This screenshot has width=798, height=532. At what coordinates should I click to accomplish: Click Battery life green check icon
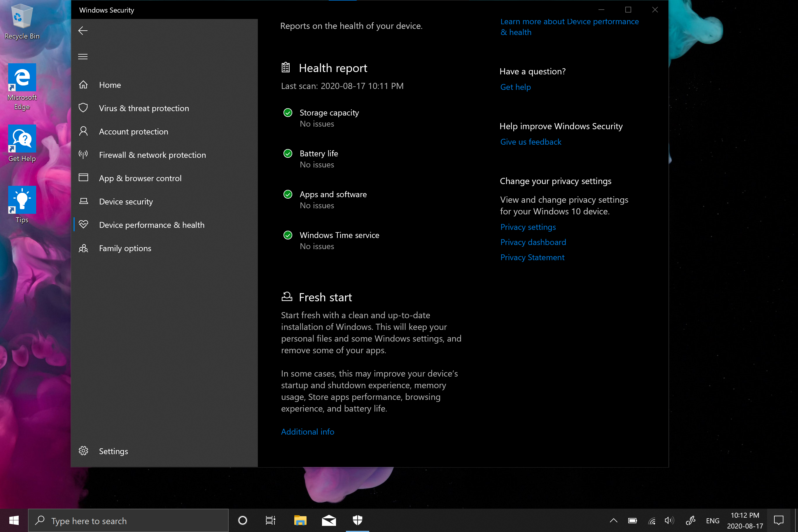[288, 153]
